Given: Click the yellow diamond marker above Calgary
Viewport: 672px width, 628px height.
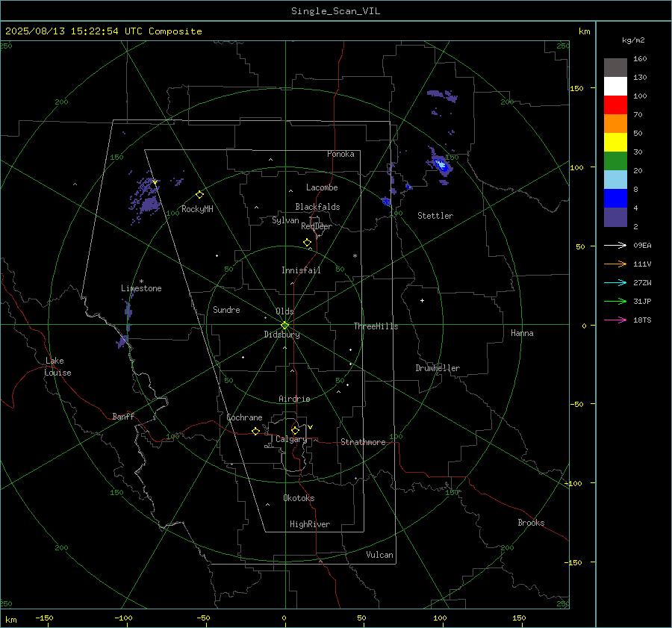Looking at the screenshot, I should 295,430.
